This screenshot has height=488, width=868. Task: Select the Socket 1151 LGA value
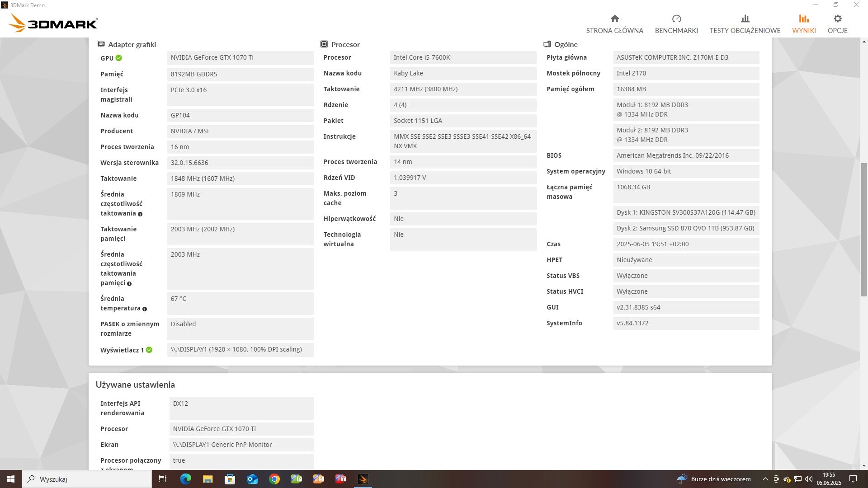point(463,121)
